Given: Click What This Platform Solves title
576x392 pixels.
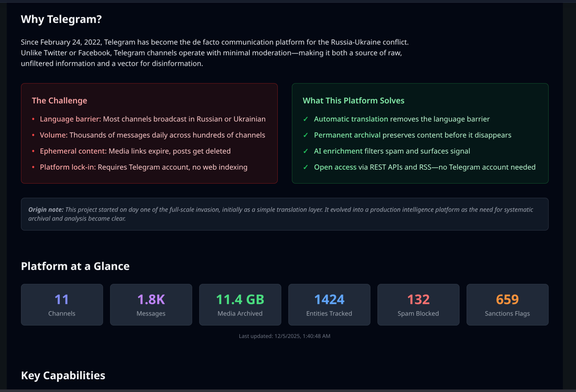Looking at the screenshot, I should coord(353,101).
